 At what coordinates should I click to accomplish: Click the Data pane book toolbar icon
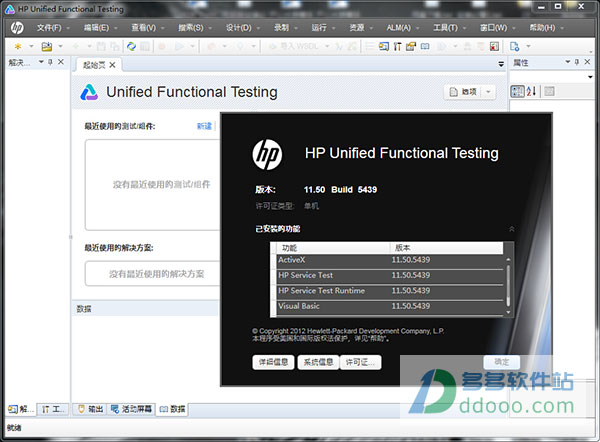(x=425, y=47)
